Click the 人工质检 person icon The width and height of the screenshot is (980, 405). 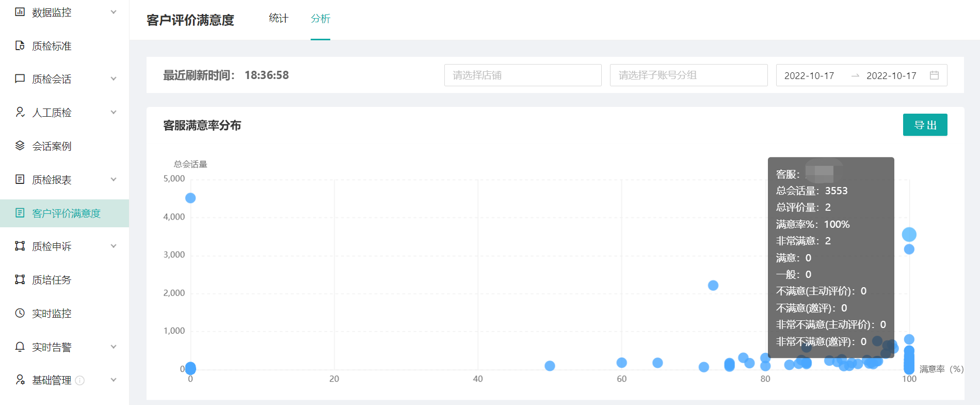pyautogui.click(x=20, y=112)
